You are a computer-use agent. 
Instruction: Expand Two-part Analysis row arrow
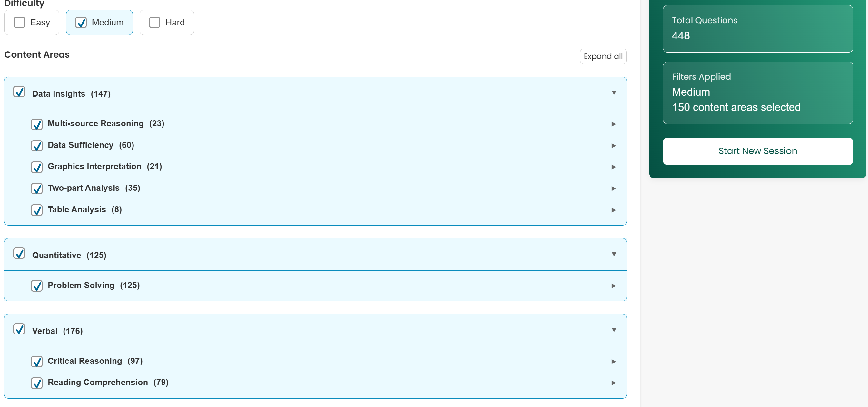[614, 189]
